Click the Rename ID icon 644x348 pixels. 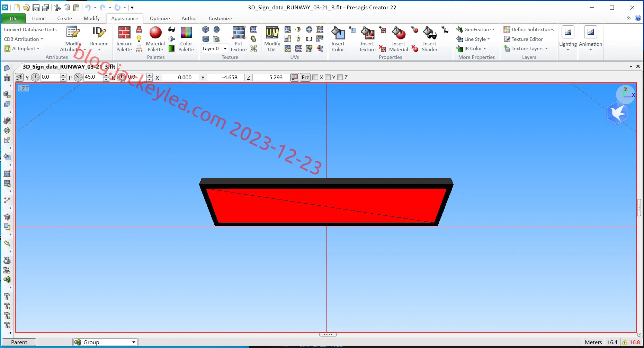[99, 39]
